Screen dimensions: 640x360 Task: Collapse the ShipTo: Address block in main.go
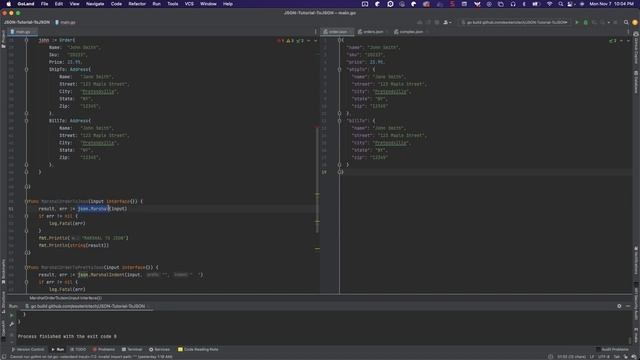pos(27,69)
